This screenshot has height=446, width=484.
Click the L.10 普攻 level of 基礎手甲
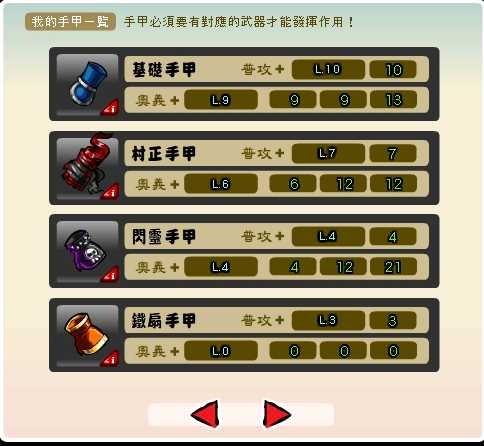pos(328,69)
